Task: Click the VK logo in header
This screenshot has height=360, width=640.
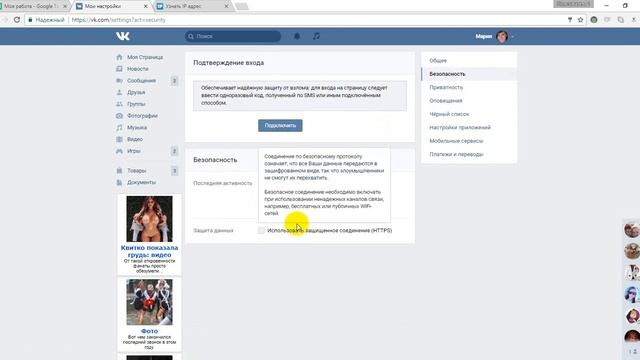Action: tap(122, 36)
